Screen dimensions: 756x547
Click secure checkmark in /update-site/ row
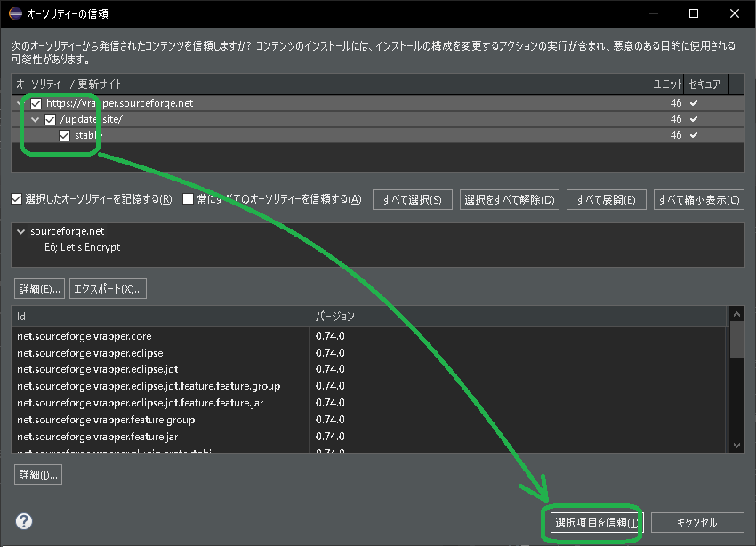pos(694,118)
